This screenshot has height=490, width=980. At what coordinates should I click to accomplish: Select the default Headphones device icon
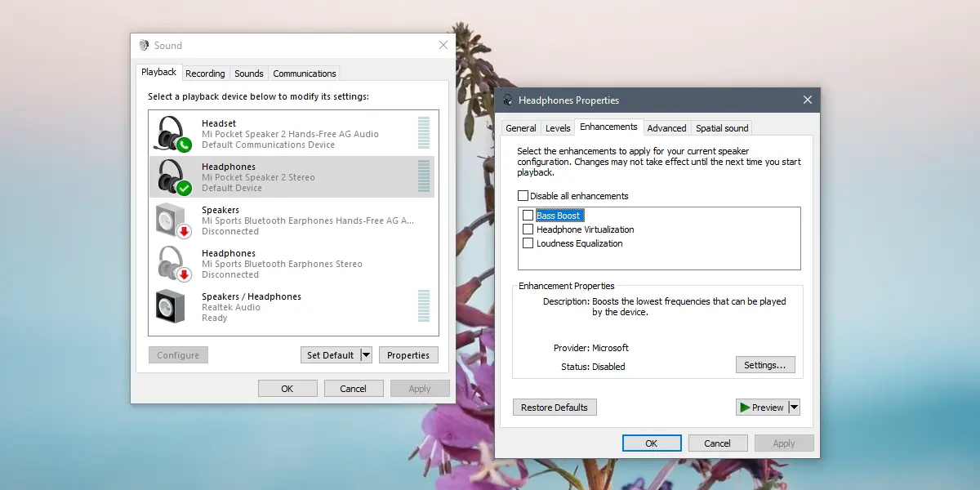click(x=172, y=176)
